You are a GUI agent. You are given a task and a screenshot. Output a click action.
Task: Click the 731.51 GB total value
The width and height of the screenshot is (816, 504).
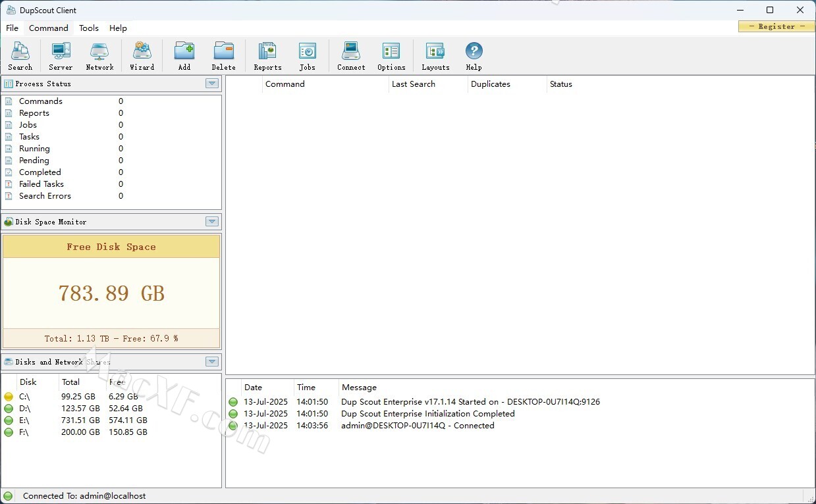tap(81, 420)
